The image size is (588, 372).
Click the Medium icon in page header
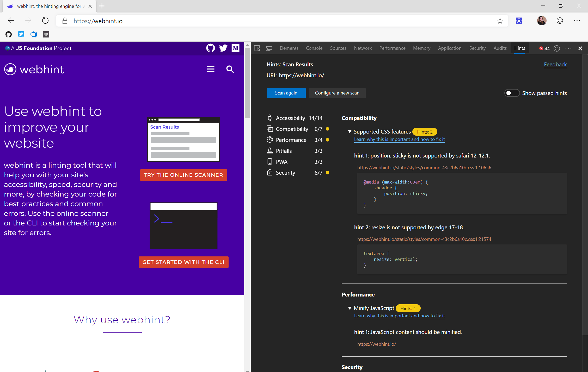236,48
